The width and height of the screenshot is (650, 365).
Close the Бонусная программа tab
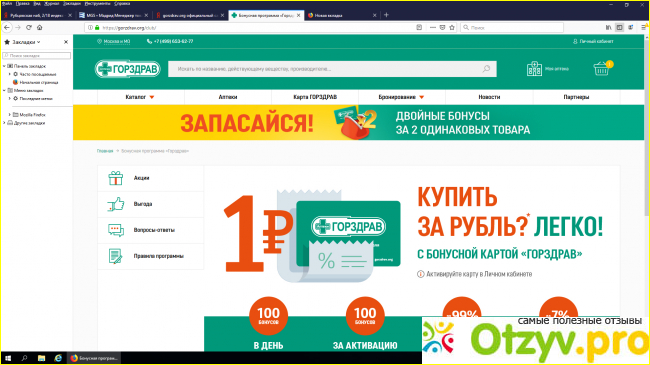coord(298,15)
